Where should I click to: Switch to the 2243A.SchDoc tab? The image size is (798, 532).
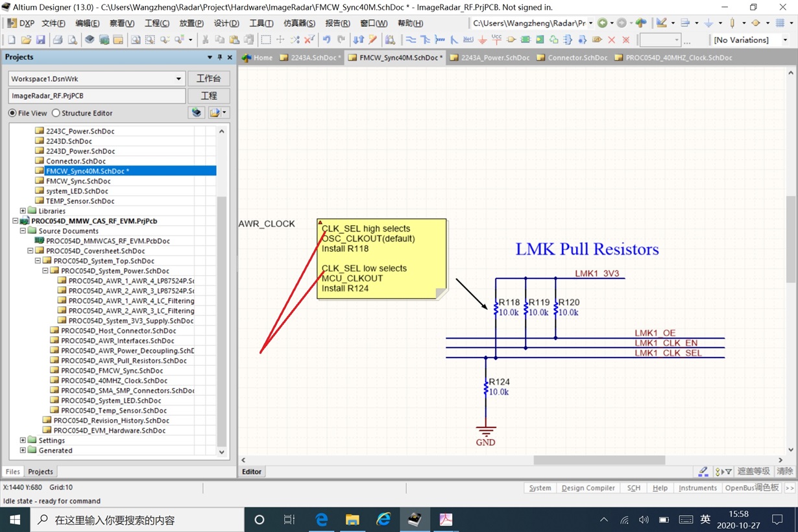310,58
